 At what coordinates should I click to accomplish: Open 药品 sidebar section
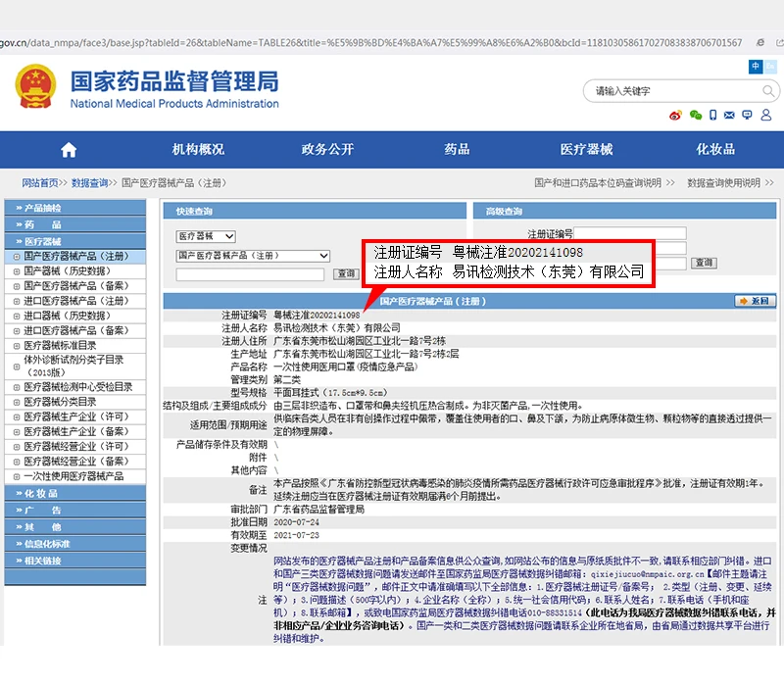coord(75,224)
